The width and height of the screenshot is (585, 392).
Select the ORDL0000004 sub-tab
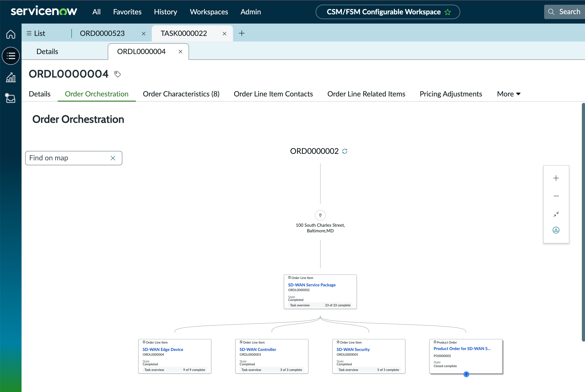141,52
